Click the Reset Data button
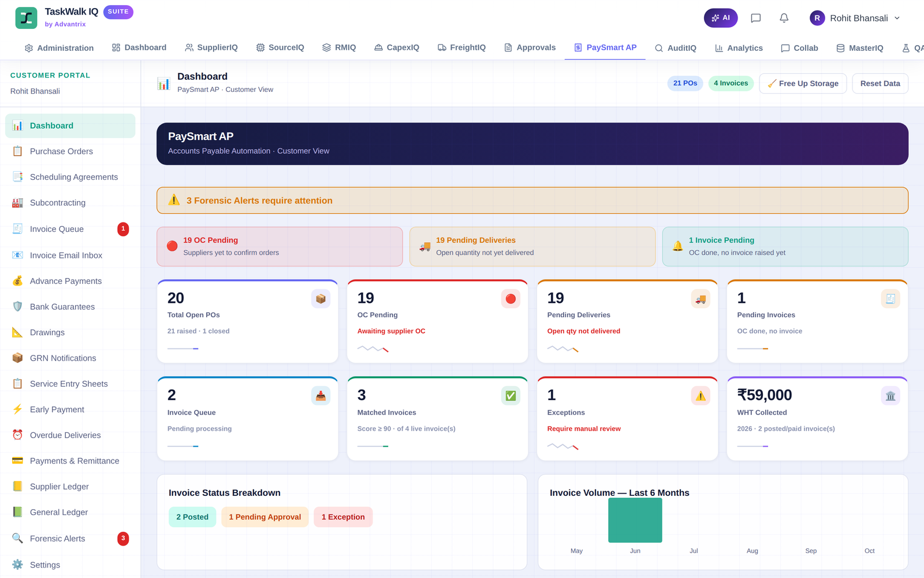Viewport: 924px width, 578px height. coord(880,83)
